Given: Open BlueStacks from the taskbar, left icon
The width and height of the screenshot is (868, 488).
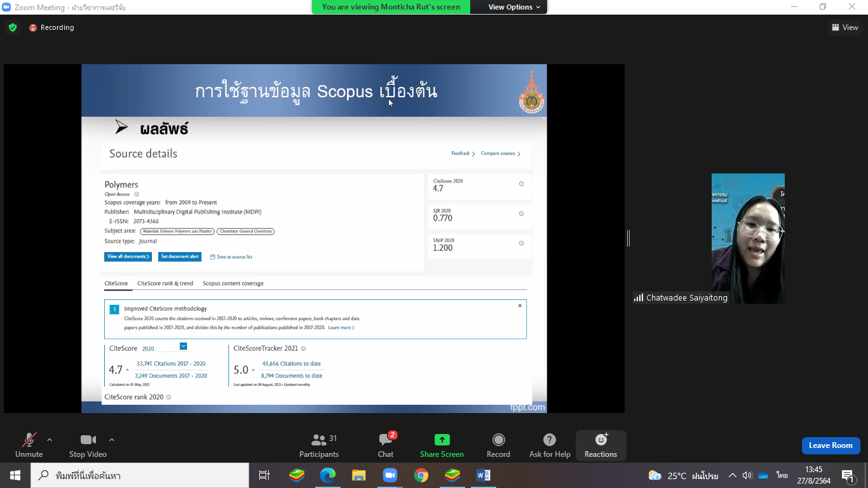Looking at the screenshot, I should [297, 475].
